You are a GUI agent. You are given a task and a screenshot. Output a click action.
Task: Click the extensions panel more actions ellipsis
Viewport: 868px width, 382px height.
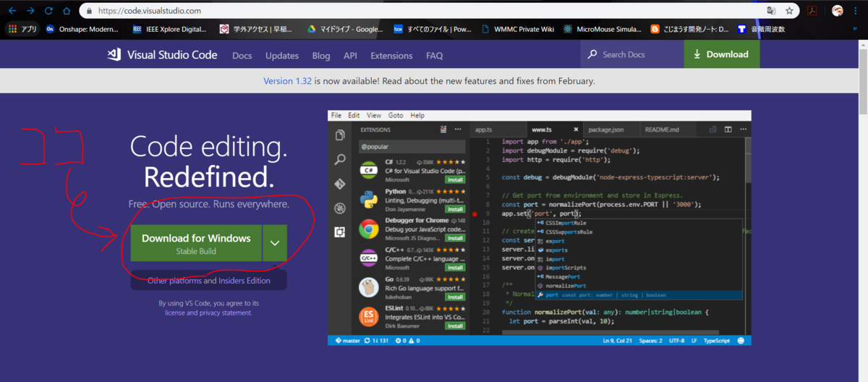point(458,130)
